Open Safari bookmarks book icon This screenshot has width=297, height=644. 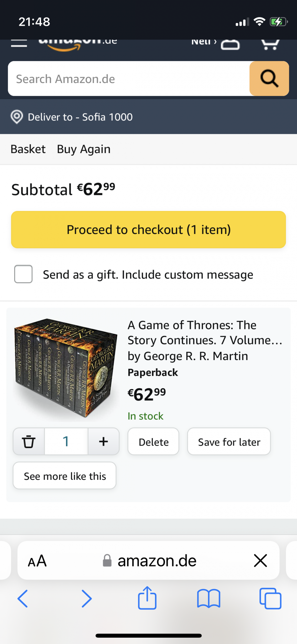tap(209, 598)
